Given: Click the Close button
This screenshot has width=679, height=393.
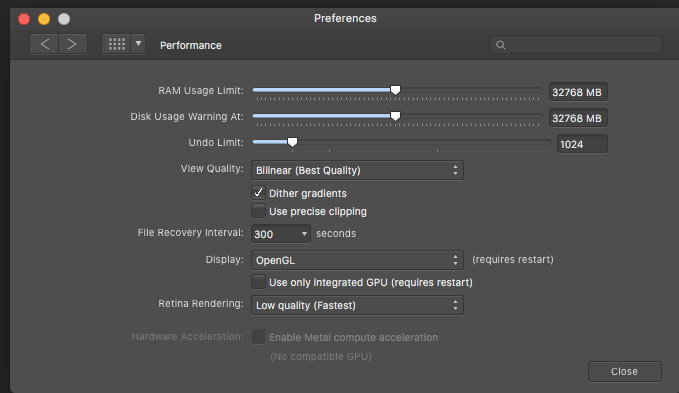Looking at the screenshot, I should point(624,371).
